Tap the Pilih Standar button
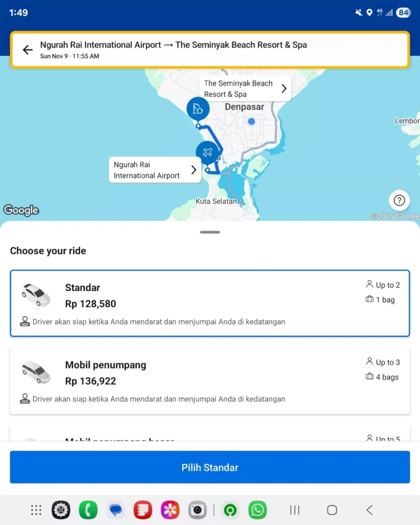 210,467
